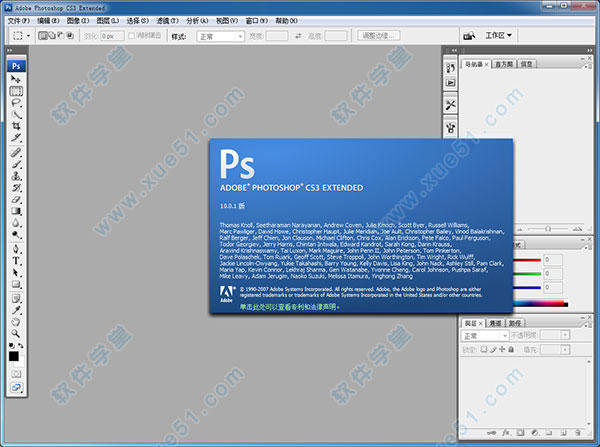Switch to the 通道 (Channels) tab
The width and height of the screenshot is (600, 447).
pyautogui.click(x=495, y=323)
